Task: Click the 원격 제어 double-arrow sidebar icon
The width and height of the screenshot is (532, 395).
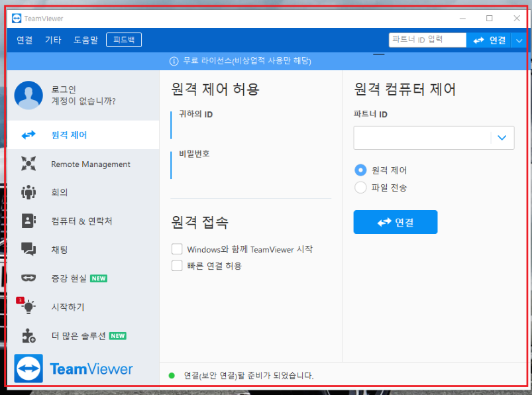Action: click(28, 135)
